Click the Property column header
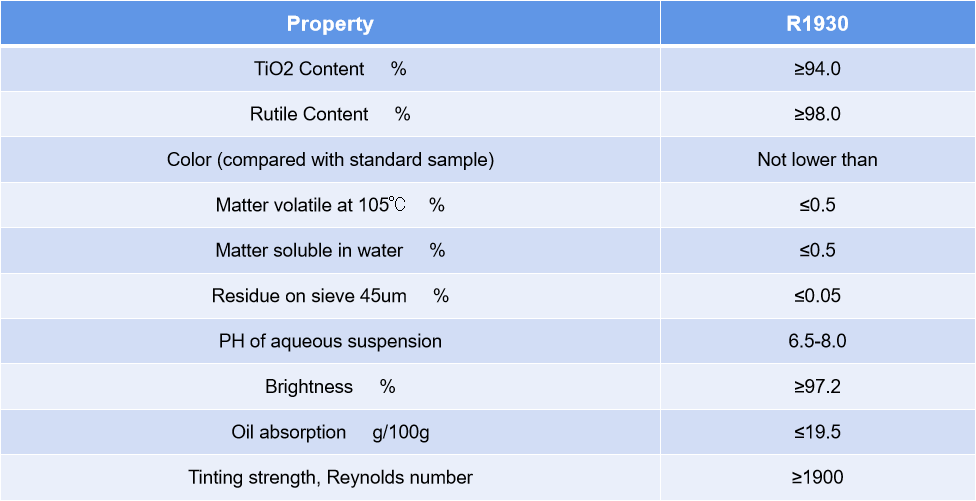Screen dimensions: 976x501 [x=330, y=23]
